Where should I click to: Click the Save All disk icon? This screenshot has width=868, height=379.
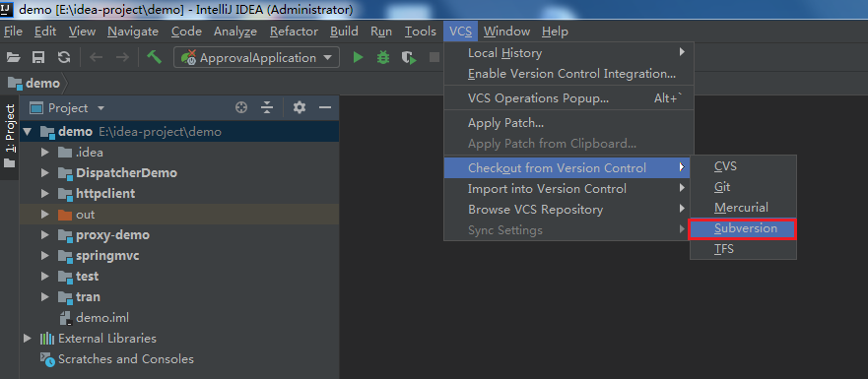(x=38, y=57)
